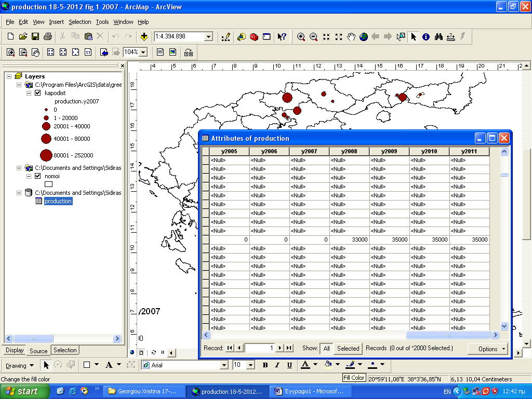The image size is (532, 399).
Task: Launch ArcCatalog from the toolbar
Action: [241, 37]
